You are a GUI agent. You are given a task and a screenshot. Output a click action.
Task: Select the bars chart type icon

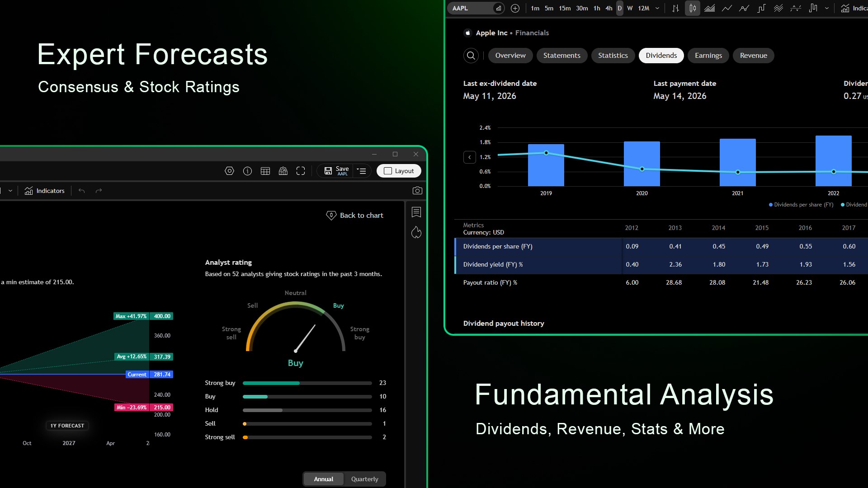click(675, 8)
